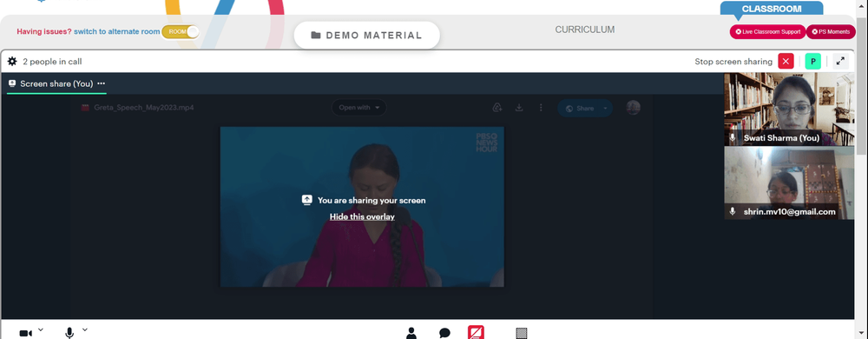Image resolution: width=868 pixels, height=339 pixels.
Task: Click mic icon beside shrin.mv10@gmail.com
Action: click(x=733, y=211)
